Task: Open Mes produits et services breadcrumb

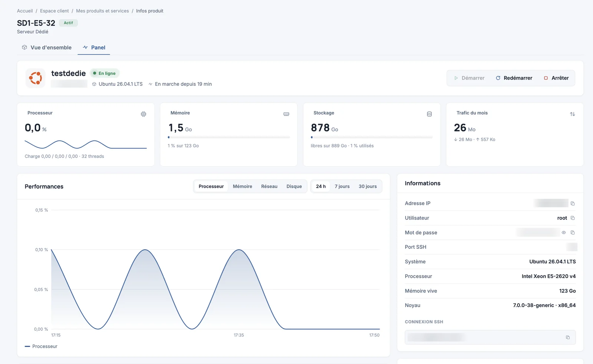Action: coord(102,11)
